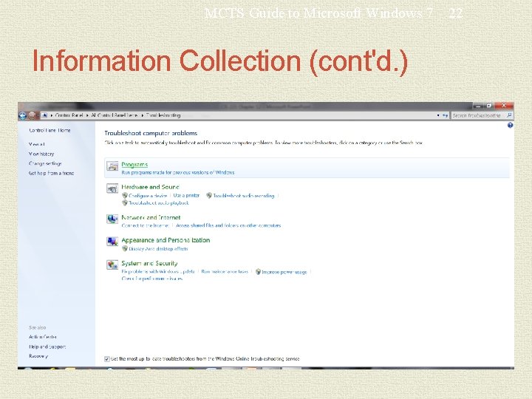Screen dimensions: 532x399
Task: Click the System and Security category icon
Action: [x=112, y=265]
